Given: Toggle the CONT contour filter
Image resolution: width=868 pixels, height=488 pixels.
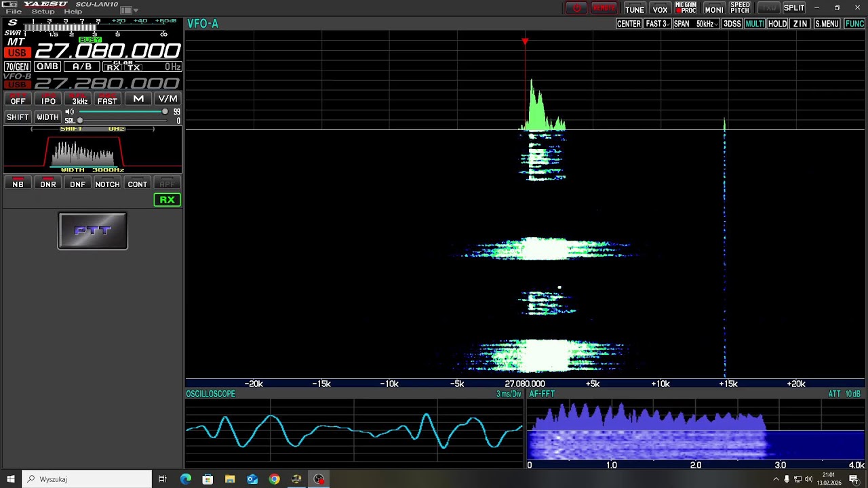Looking at the screenshot, I should click(x=137, y=183).
